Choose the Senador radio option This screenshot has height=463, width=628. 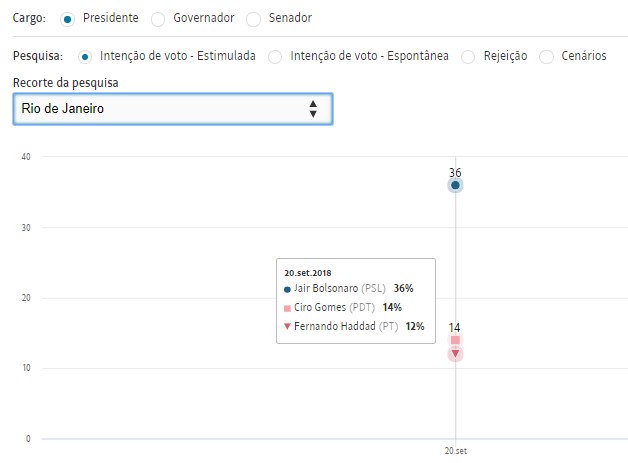point(253,19)
